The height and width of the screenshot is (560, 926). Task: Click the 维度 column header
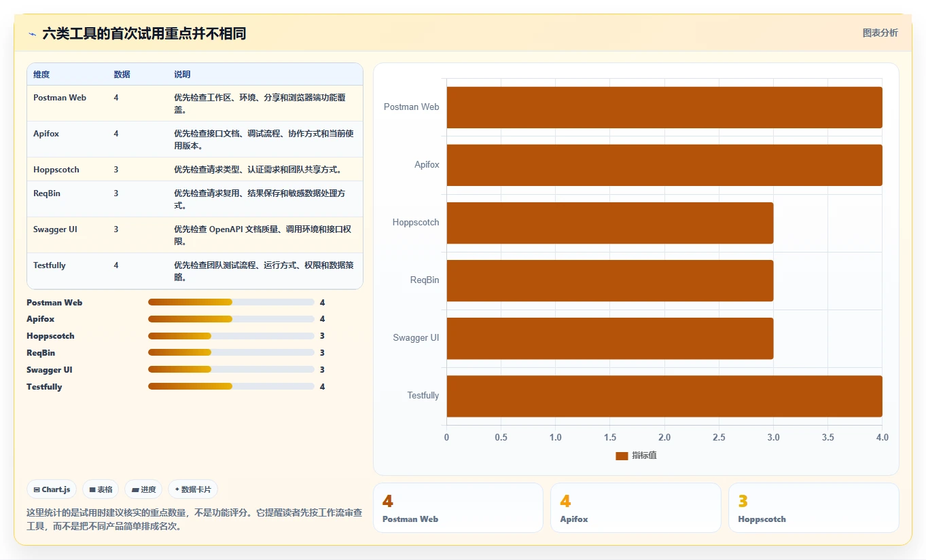[41, 75]
